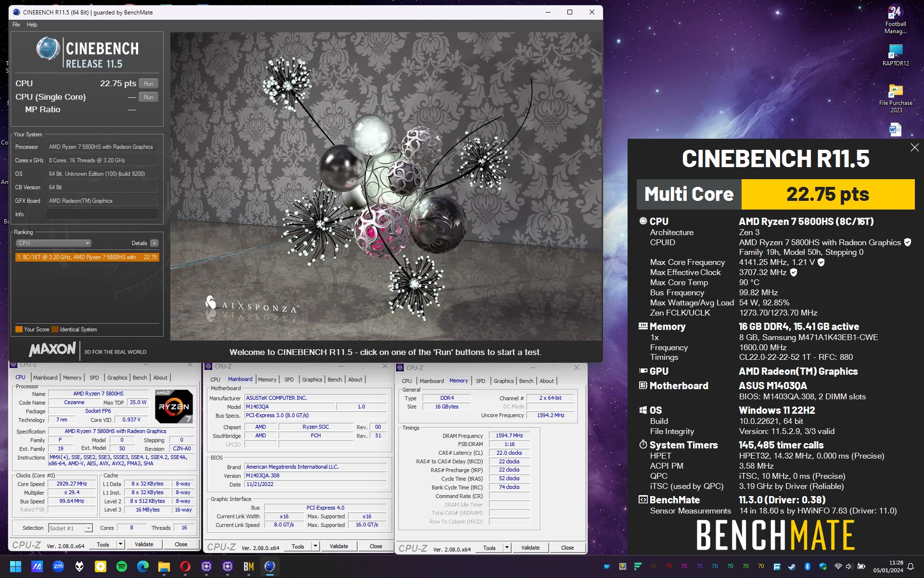The height and width of the screenshot is (578, 924).
Task: Open Memory tab in CPU-Z CPU window
Action: (72, 378)
